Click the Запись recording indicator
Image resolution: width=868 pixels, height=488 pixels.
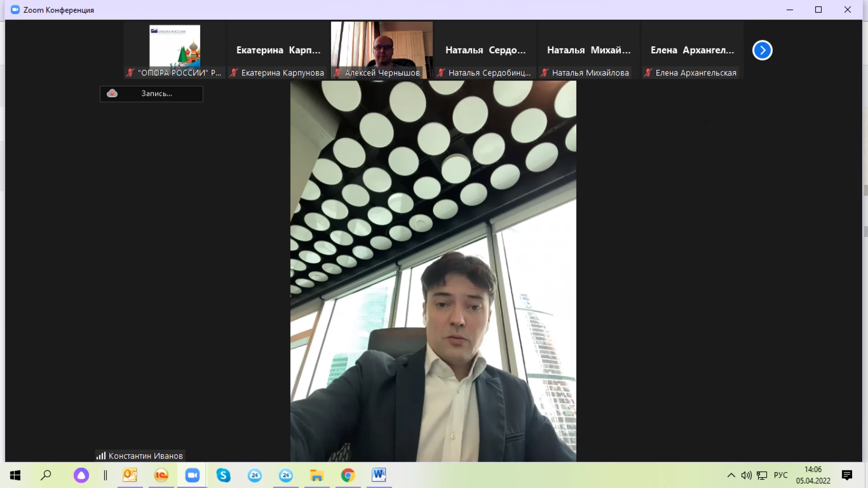coord(151,94)
